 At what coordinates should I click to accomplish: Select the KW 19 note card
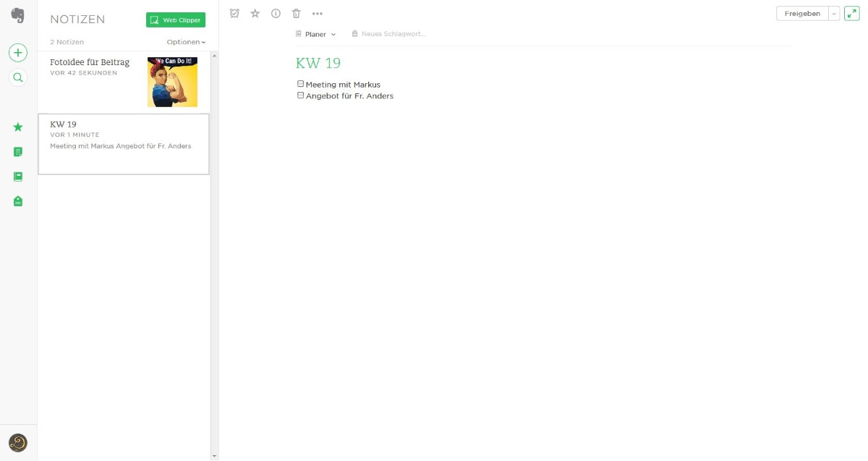tap(124, 144)
